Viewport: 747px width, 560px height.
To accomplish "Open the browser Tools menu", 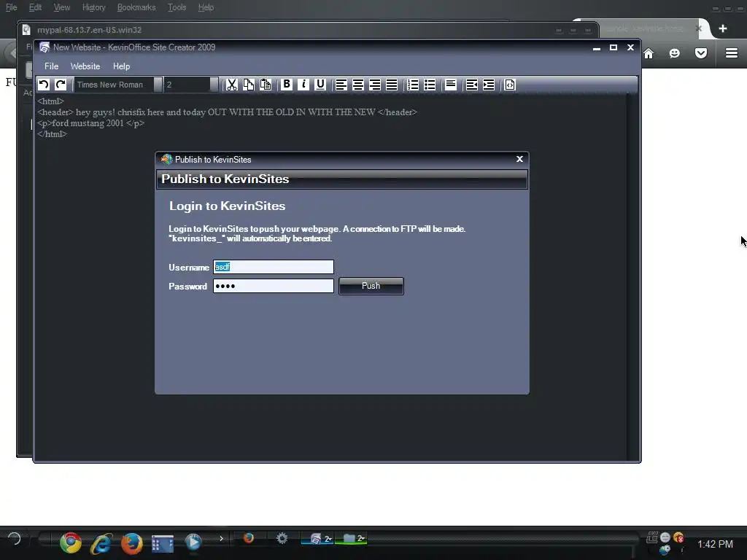I will [177, 7].
